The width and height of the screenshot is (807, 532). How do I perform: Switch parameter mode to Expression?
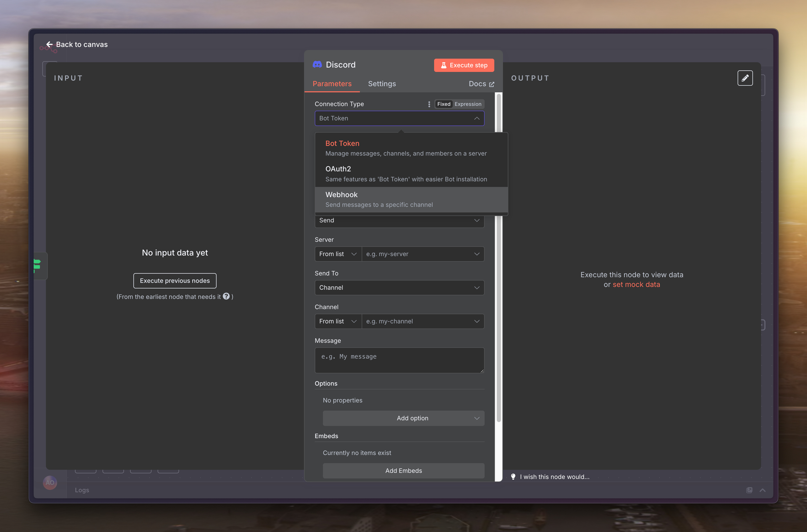[468, 104]
